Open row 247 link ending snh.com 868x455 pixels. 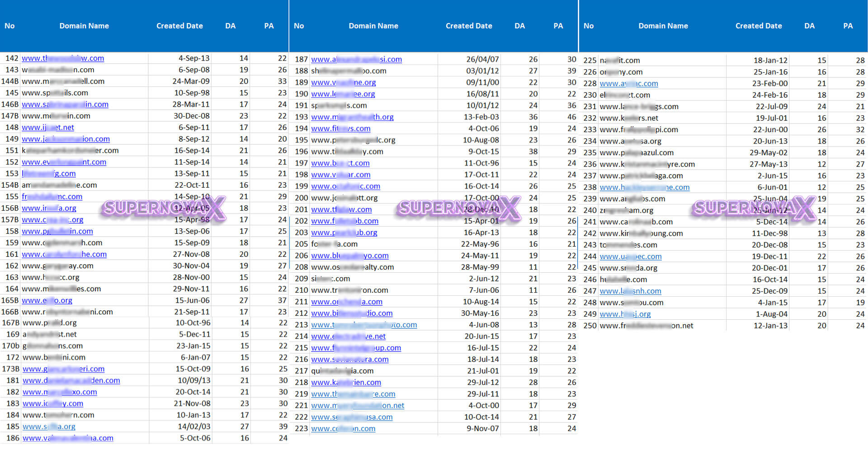click(630, 291)
